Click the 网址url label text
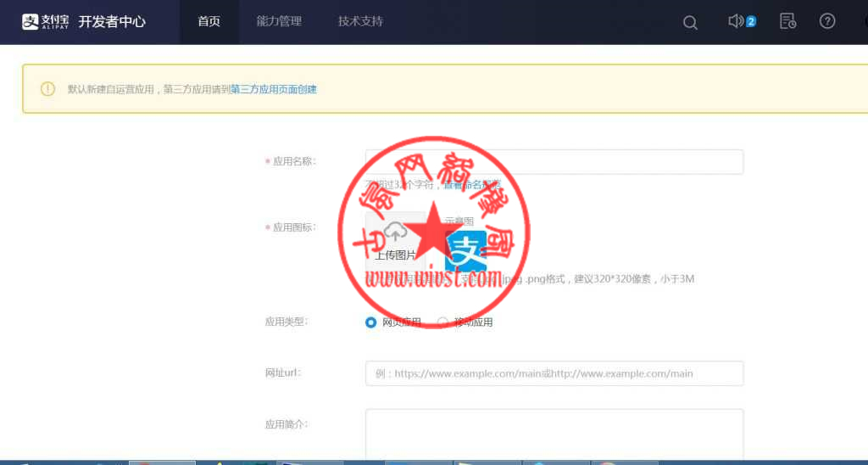The height and width of the screenshot is (465, 868). [283, 373]
